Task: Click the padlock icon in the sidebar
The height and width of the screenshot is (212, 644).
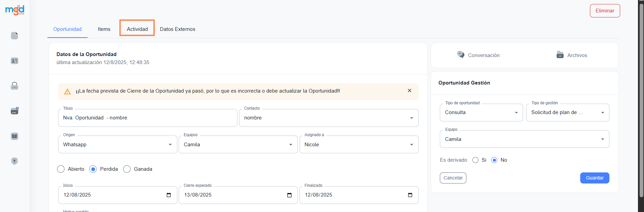Action: pos(14,86)
